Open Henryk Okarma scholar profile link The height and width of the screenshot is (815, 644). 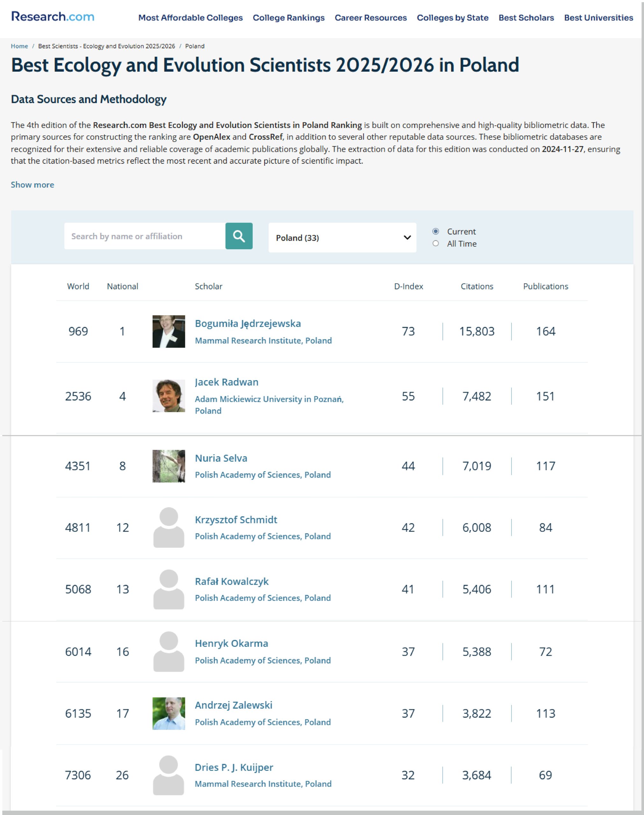231,643
